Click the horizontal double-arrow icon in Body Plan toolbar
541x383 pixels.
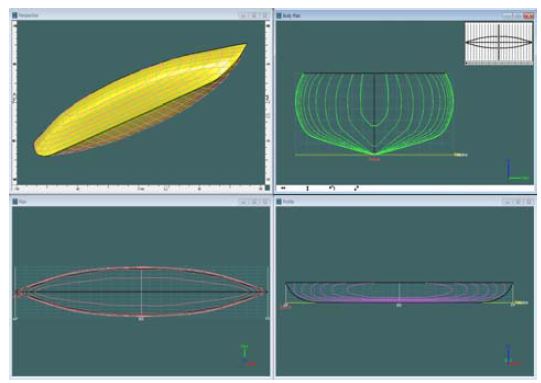283,188
